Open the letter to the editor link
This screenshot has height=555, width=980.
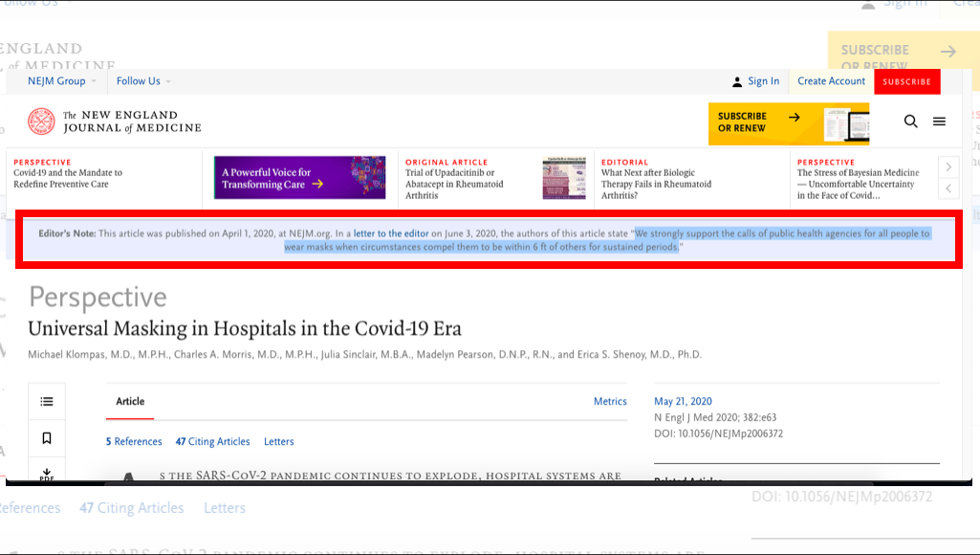[x=391, y=233]
